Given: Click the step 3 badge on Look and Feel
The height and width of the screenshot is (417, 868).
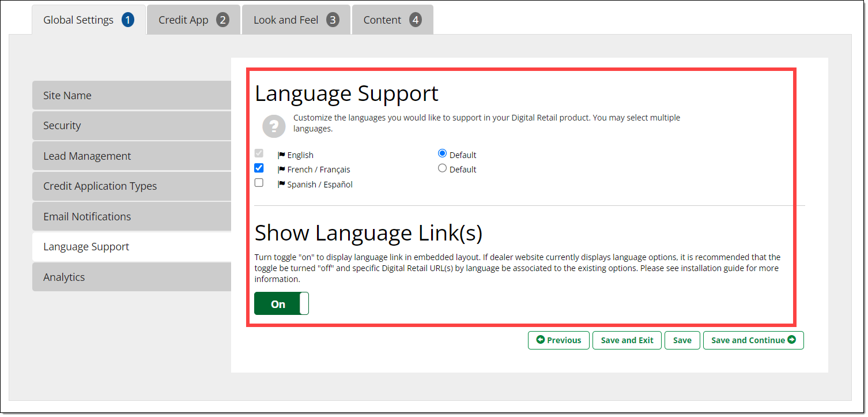Looking at the screenshot, I should 333,20.
